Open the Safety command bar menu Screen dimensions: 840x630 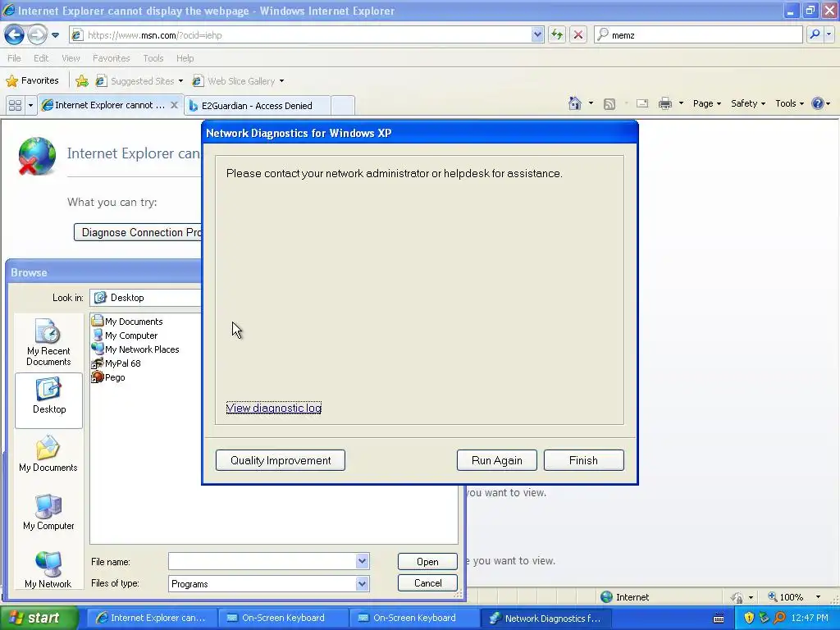point(748,104)
